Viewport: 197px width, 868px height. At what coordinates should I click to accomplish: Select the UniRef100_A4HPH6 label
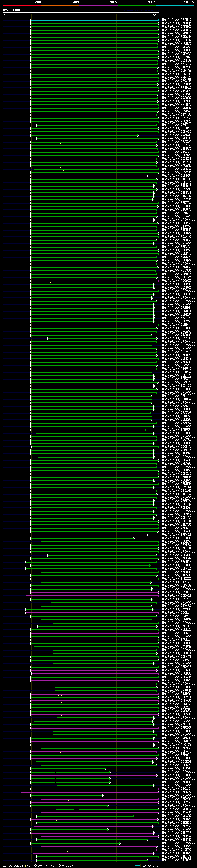click(177, 840)
